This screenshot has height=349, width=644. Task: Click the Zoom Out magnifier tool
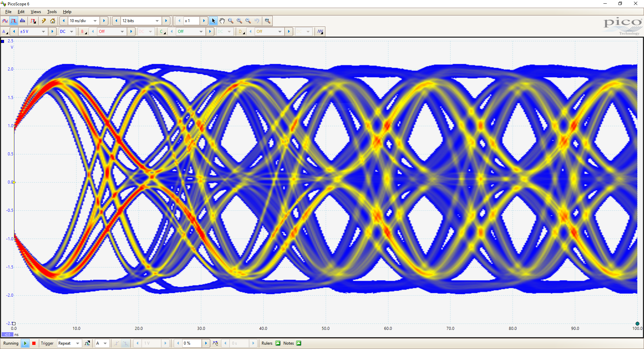pyautogui.click(x=248, y=21)
